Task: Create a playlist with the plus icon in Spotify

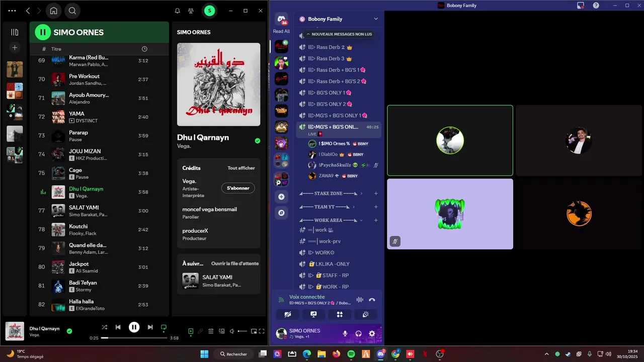Action: coord(15,48)
